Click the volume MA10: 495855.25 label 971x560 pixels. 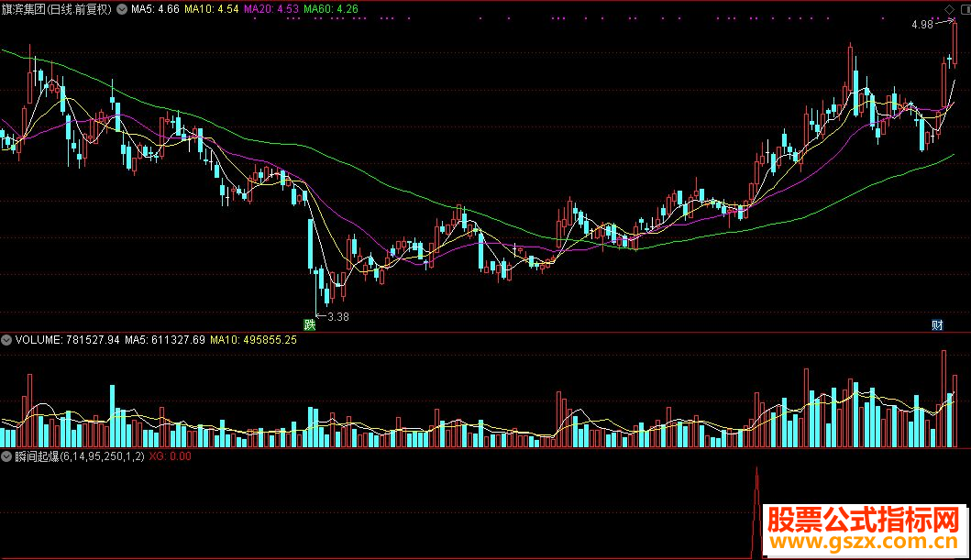pos(253,340)
